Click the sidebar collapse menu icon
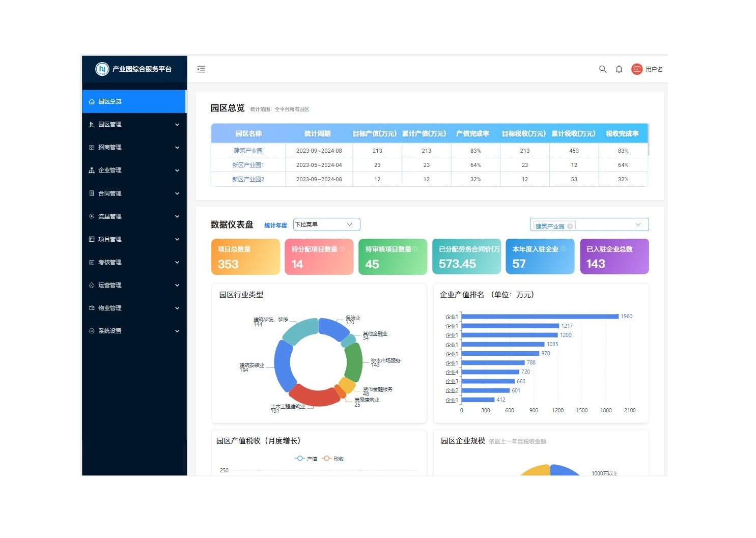756x538 pixels. (202, 69)
